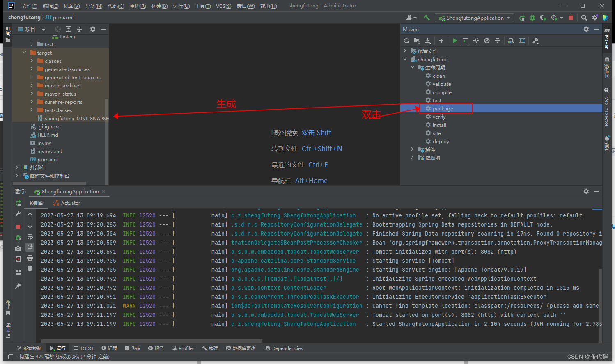Open ShengfutongApplication run configuration dropdown
Viewport: 615px width, 364px height.
click(x=475, y=18)
